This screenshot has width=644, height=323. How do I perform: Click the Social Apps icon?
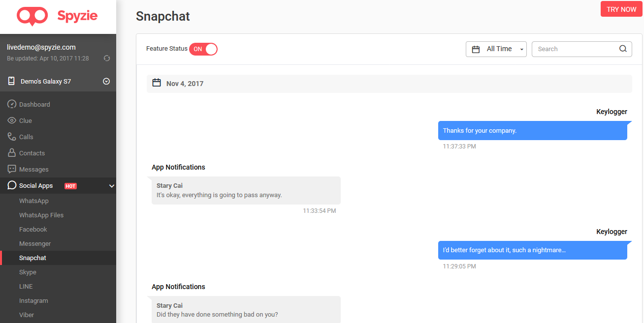tap(12, 185)
